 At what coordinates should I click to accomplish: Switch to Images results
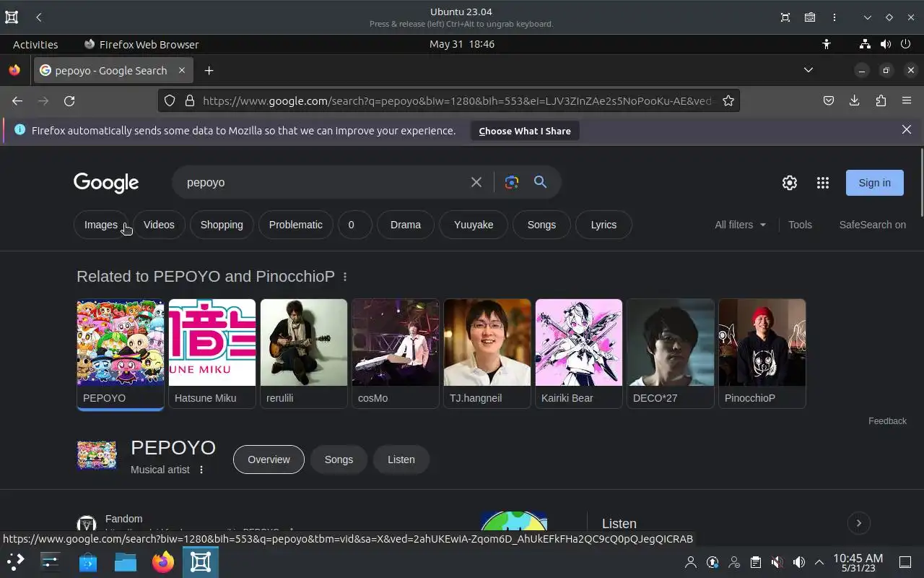point(101,225)
